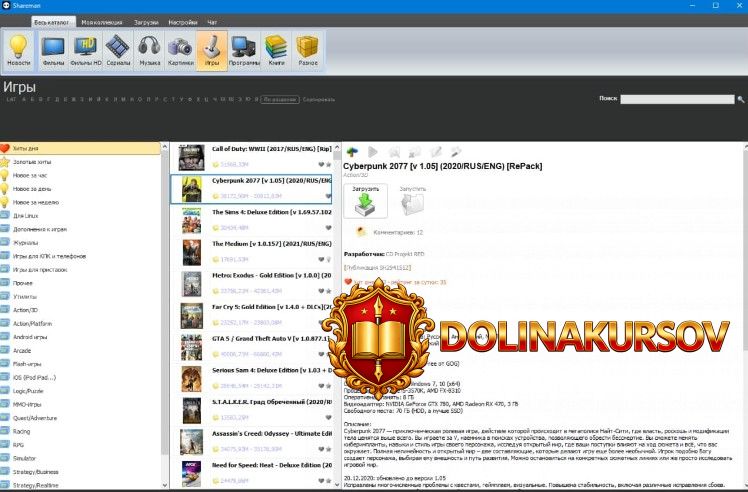Image resolution: width=748 pixels, height=492 pixels.
Task: Select The Sims 4: Deluxe Edition entry
Action: 251,220
